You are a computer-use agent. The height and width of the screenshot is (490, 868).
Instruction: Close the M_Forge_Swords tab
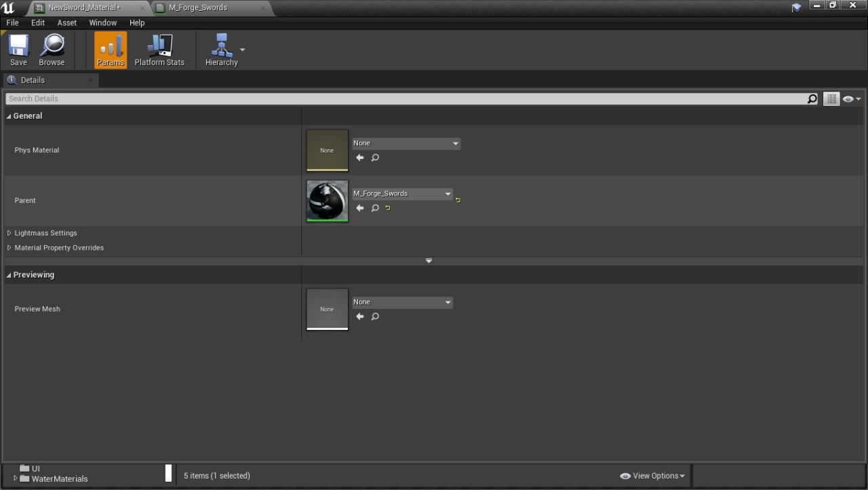point(264,7)
